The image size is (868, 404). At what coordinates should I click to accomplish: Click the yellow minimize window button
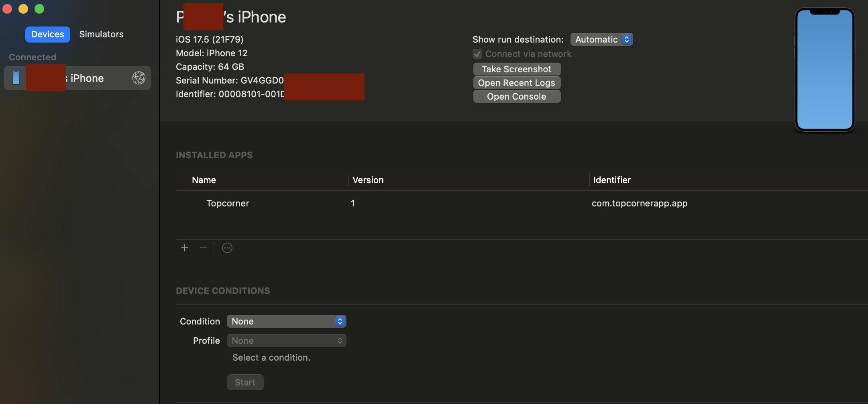coord(23,9)
